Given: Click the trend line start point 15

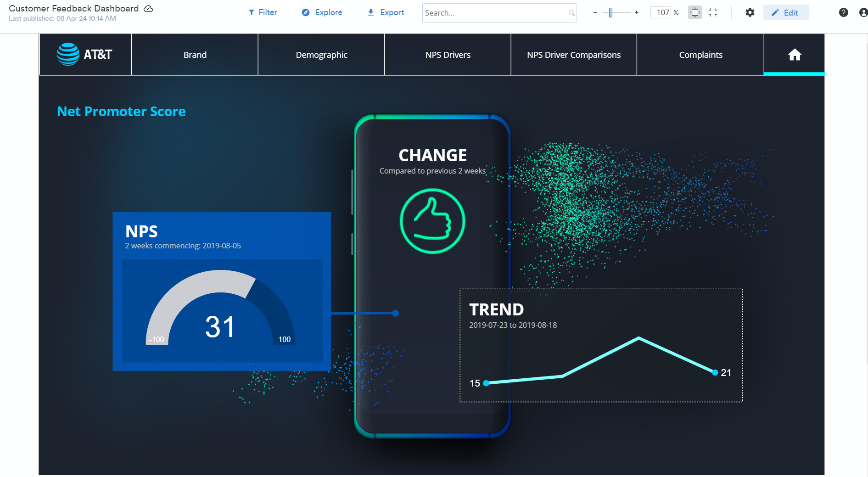Looking at the screenshot, I should click(x=486, y=383).
